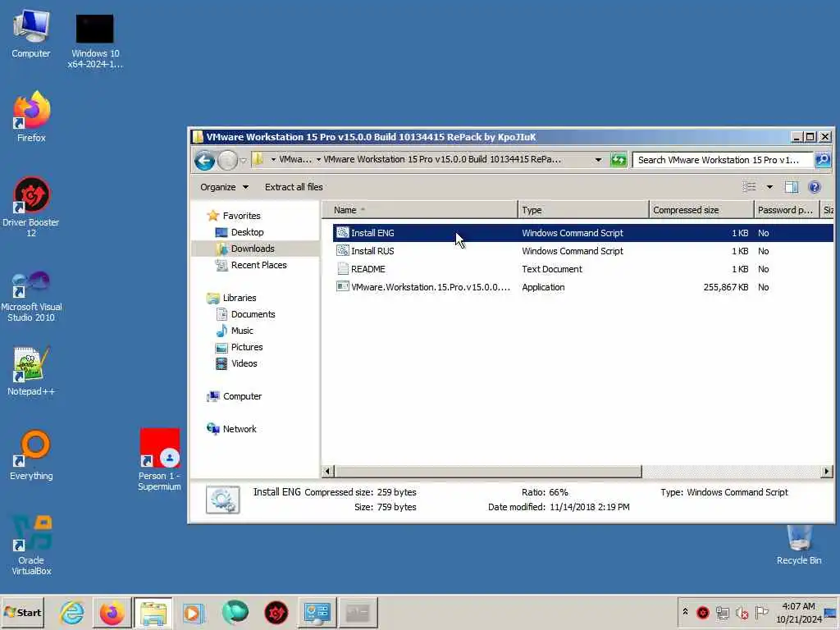Click the horizontal scrollbar right arrow
The height and width of the screenshot is (630, 840).
826,472
